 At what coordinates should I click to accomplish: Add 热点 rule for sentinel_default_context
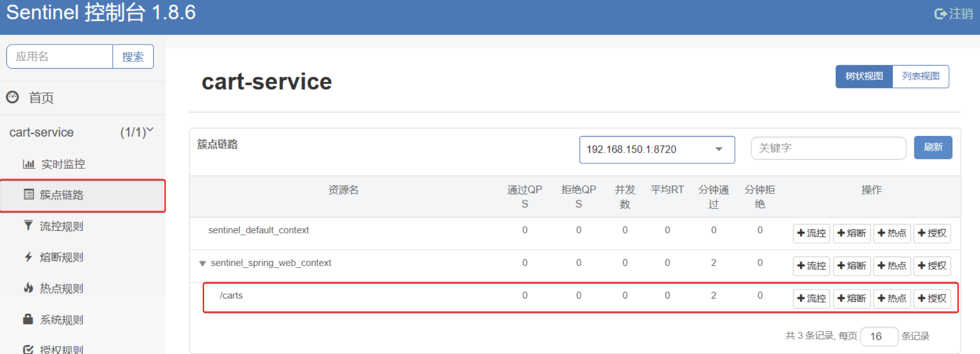coord(892,233)
